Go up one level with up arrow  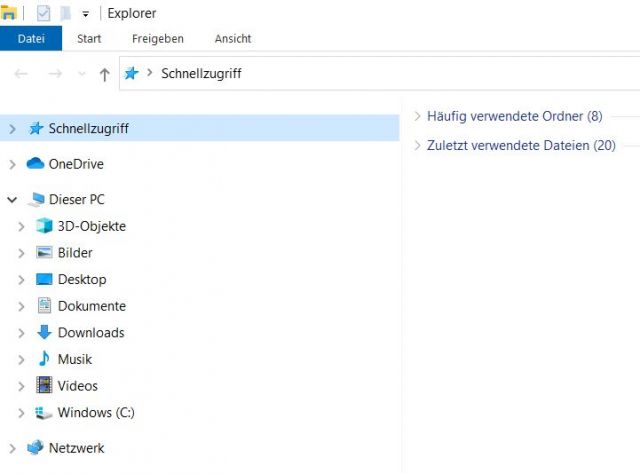pos(104,74)
